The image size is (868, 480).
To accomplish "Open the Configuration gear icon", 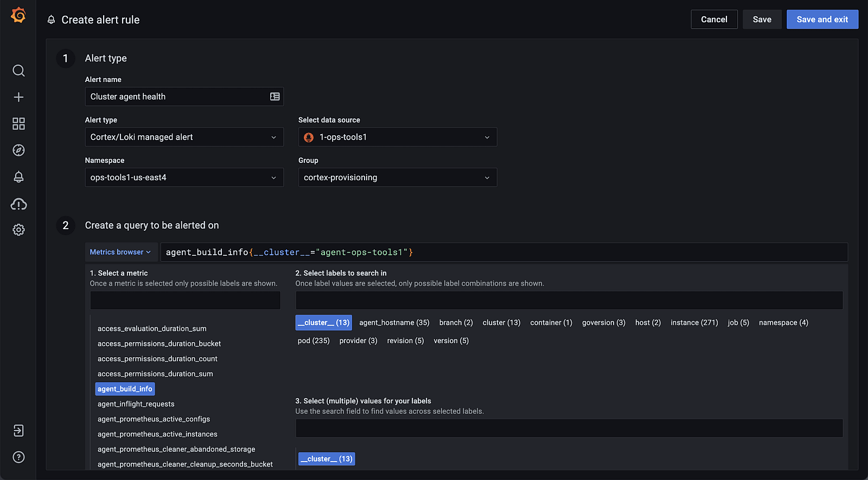I will 18,230.
